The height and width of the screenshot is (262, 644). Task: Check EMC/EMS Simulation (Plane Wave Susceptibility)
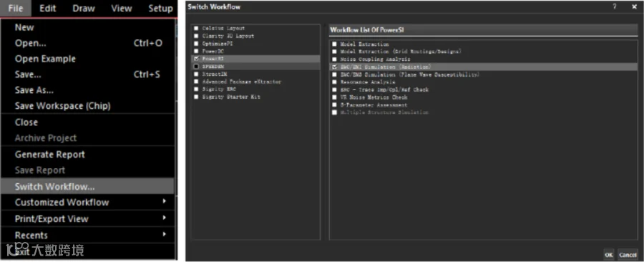click(x=335, y=74)
